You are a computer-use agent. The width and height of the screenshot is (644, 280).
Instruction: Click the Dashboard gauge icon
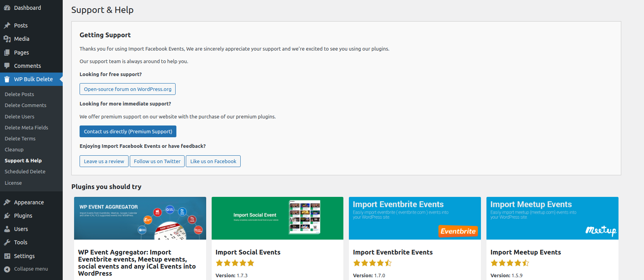pos(7,8)
